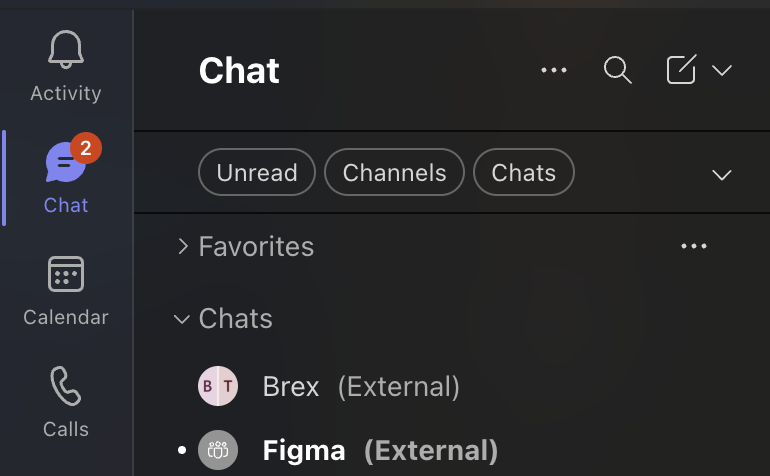Open the Figma (External) chat
The height and width of the screenshot is (476, 770).
380,450
